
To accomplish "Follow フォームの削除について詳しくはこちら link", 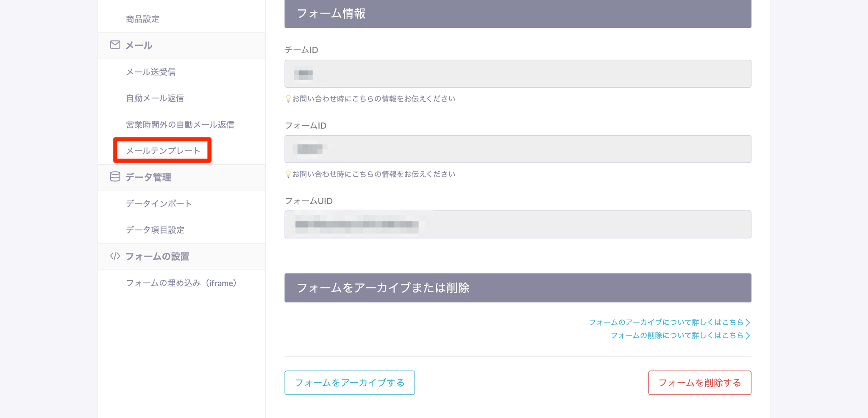I will pyautogui.click(x=677, y=336).
